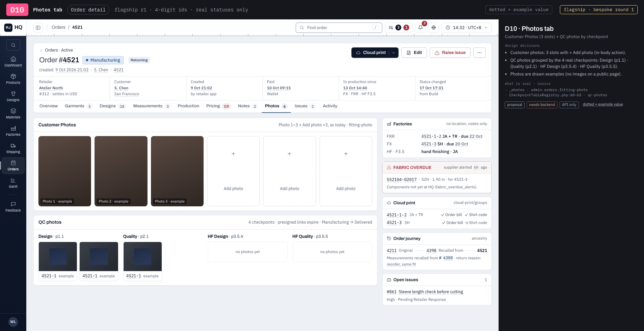Open the 14:32 UTC+8 timezone dropdown

(466, 28)
